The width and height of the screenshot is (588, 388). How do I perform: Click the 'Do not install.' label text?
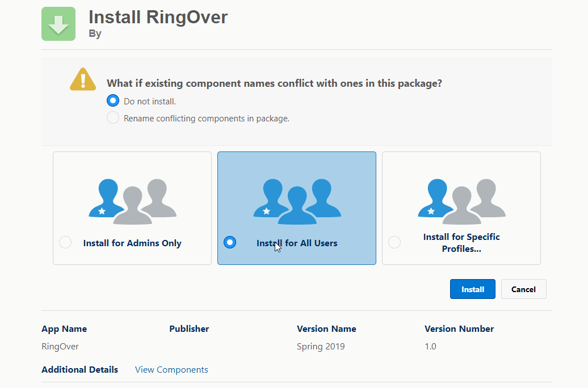pos(150,102)
